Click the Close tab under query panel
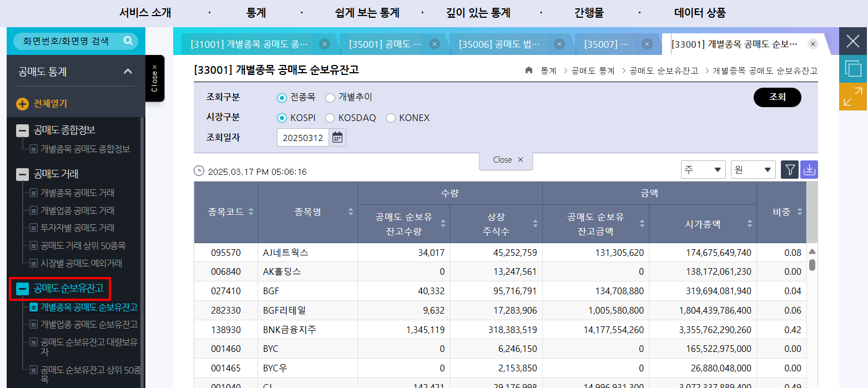This screenshot has height=388, width=868. tap(506, 160)
